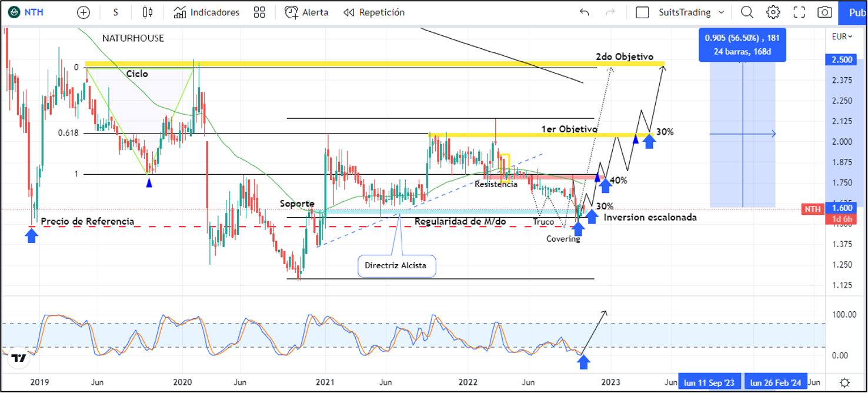Click the add symbol plus icon

(84, 12)
